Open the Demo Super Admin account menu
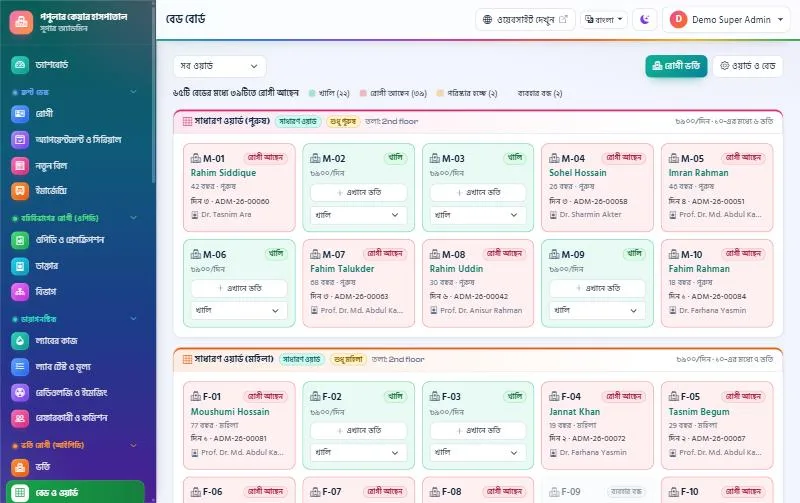This screenshot has width=800, height=503. (x=726, y=19)
